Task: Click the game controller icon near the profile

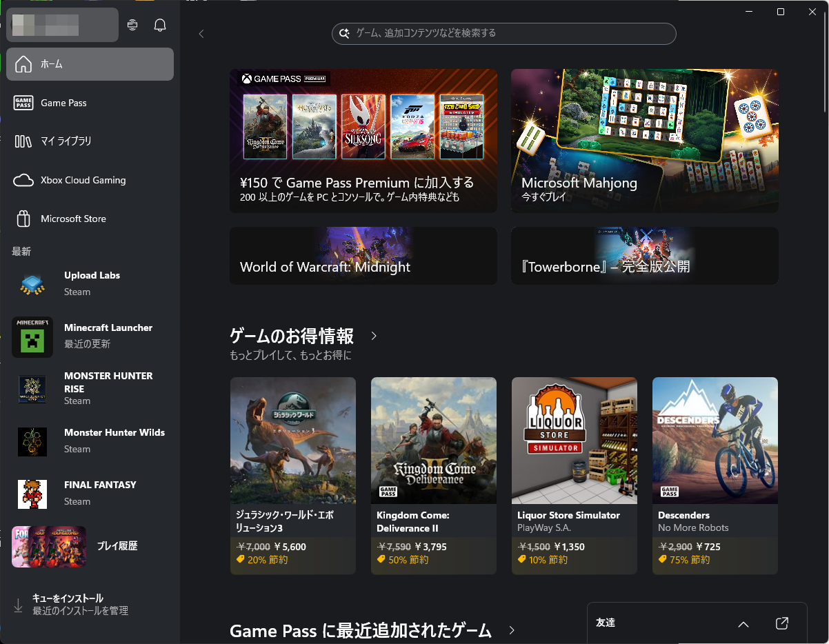Action: [132, 25]
